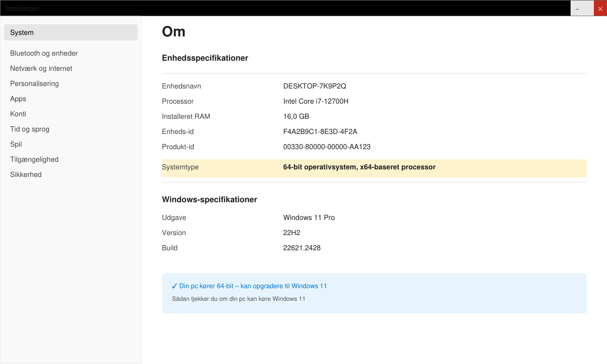
Task: Click the Installeret RAM label
Action: pos(186,116)
